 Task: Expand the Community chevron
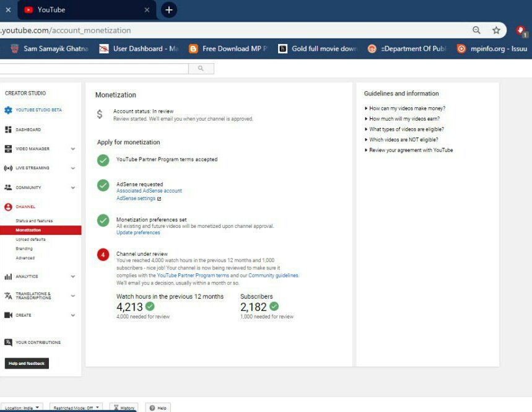(73, 187)
